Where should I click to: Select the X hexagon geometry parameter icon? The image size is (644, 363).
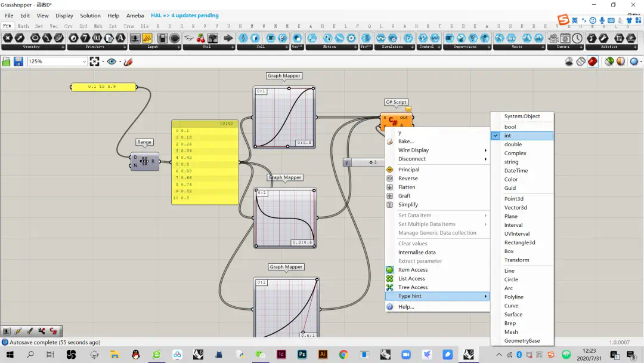8,38
